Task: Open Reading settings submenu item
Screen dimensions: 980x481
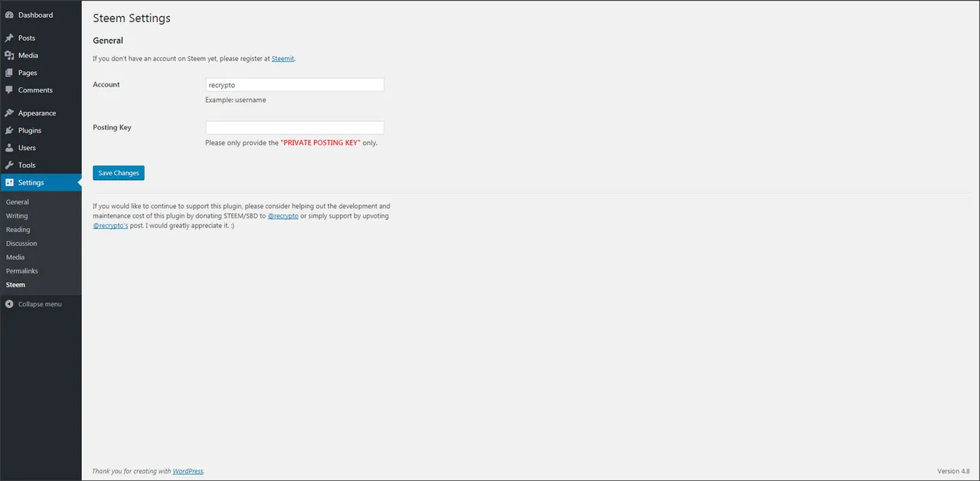Action: (18, 230)
